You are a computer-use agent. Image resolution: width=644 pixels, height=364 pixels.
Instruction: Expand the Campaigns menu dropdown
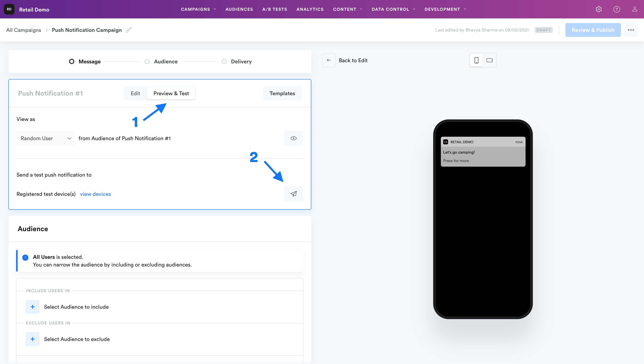(x=198, y=9)
